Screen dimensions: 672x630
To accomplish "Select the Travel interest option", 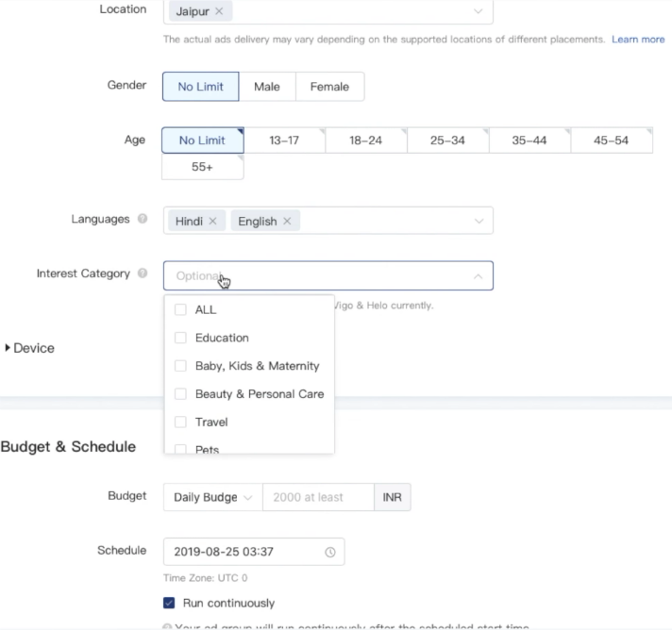I will click(180, 423).
